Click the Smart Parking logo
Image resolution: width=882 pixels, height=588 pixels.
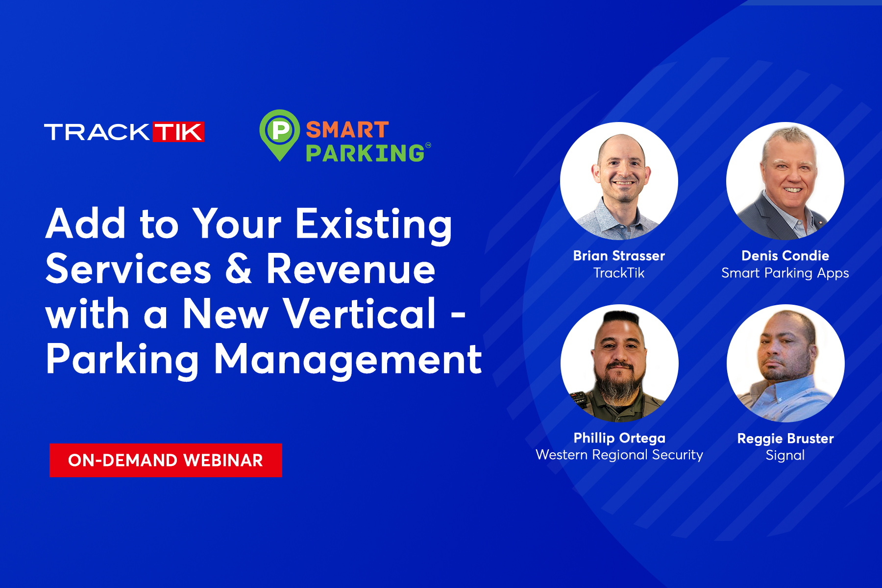(345, 136)
